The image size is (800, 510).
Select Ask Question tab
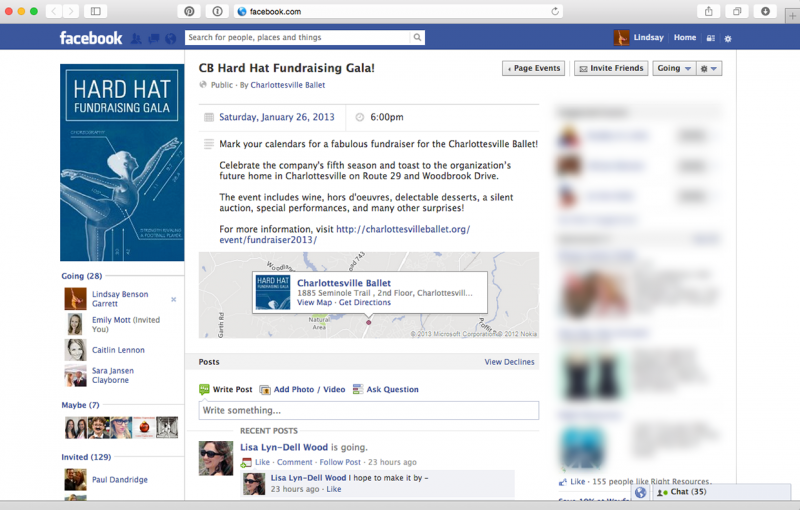(386, 390)
